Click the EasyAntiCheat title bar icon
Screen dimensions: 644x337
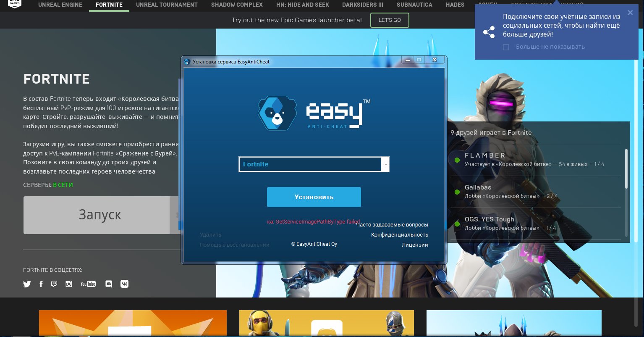pyautogui.click(x=187, y=61)
